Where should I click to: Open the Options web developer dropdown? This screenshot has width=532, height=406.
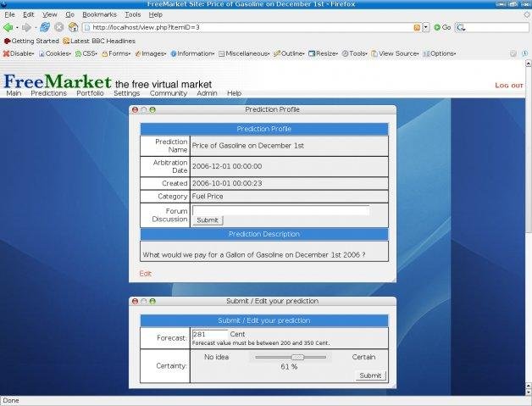pyautogui.click(x=440, y=53)
